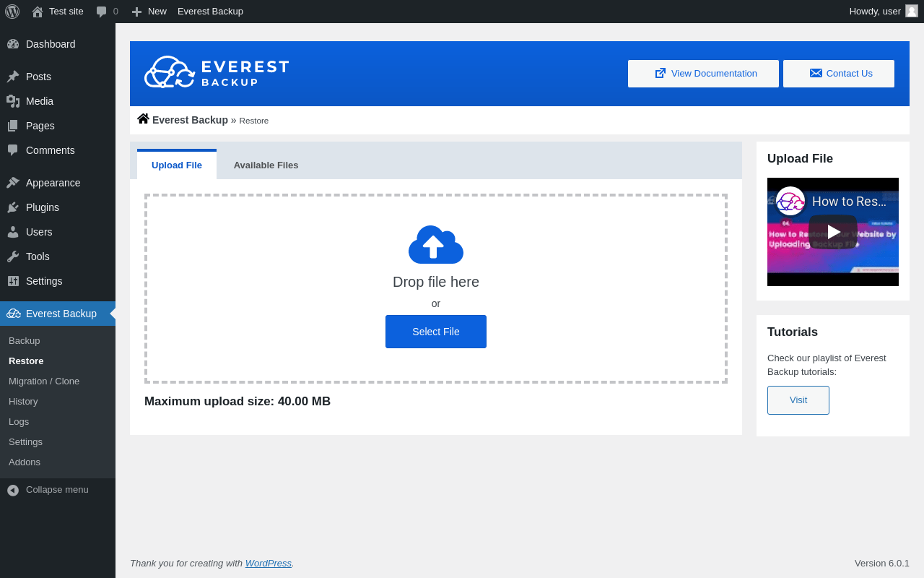Viewport: 924px width, 578px height.
Task: Click the Collapse menu arrow icon
Action: (x=13, y=490)
